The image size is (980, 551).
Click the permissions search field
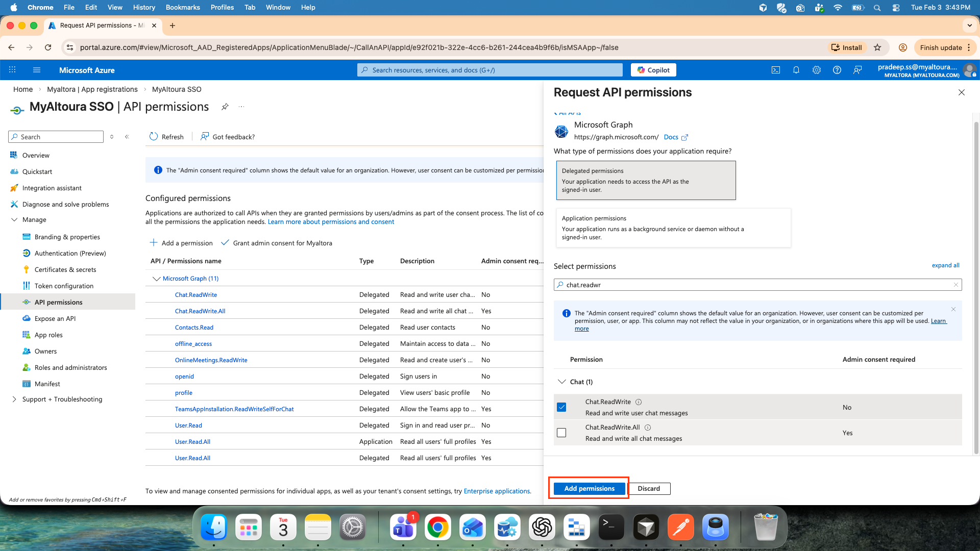click(x=758, y=285)
